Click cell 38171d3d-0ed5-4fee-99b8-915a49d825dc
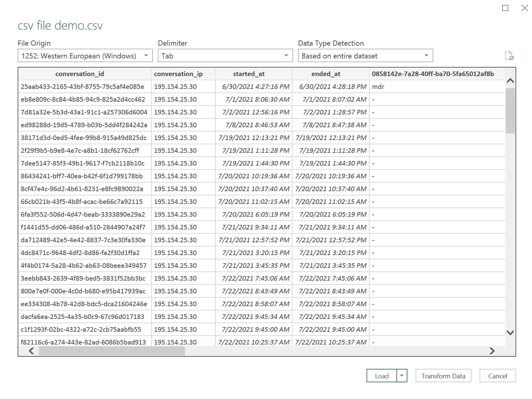 pos(85,138)
